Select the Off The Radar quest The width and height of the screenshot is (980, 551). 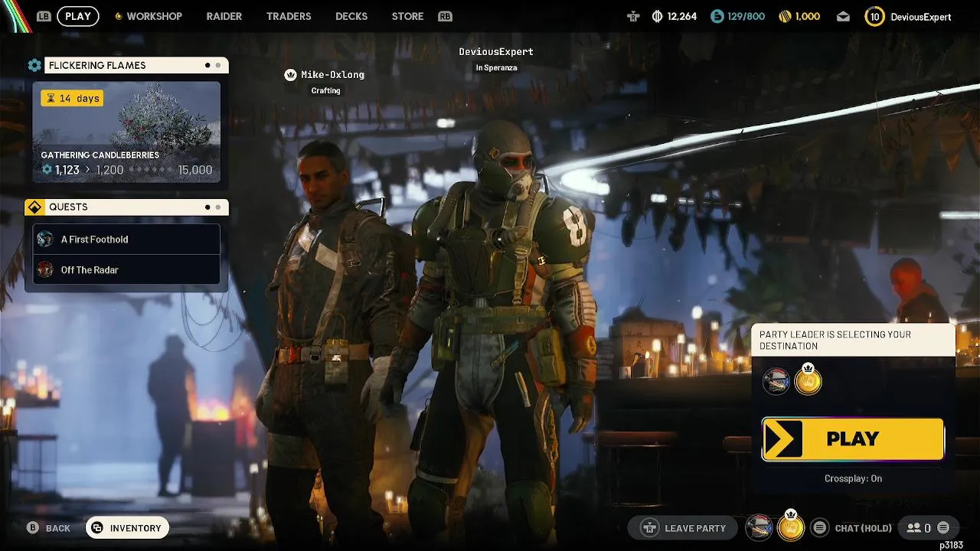point(126,269)
